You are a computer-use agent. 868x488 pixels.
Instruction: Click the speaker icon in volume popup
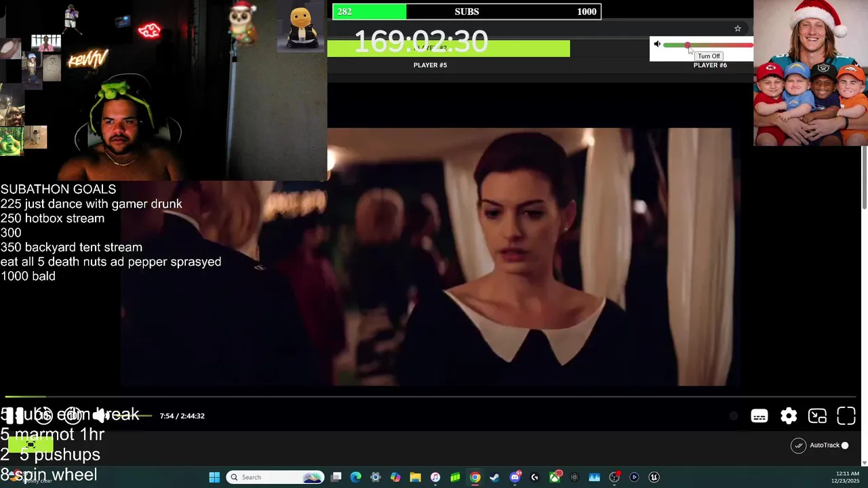[656, 44]
